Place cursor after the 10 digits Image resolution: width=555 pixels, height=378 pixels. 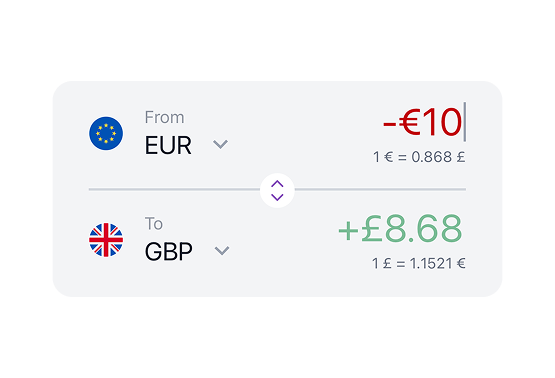tap(464, 122)
